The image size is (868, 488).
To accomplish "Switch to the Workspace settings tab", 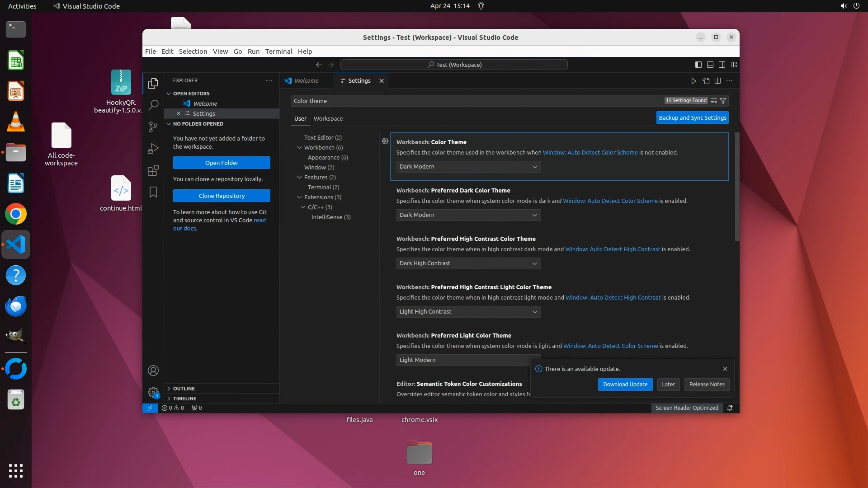I will pyautogui.click(x=328, y=119).
